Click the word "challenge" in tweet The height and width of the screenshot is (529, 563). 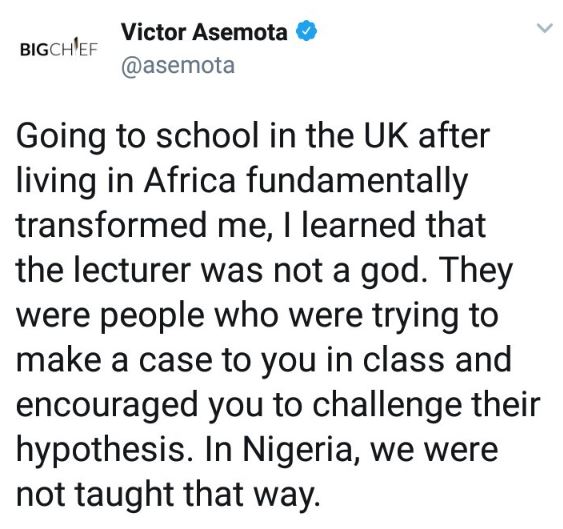coord(387,406)
